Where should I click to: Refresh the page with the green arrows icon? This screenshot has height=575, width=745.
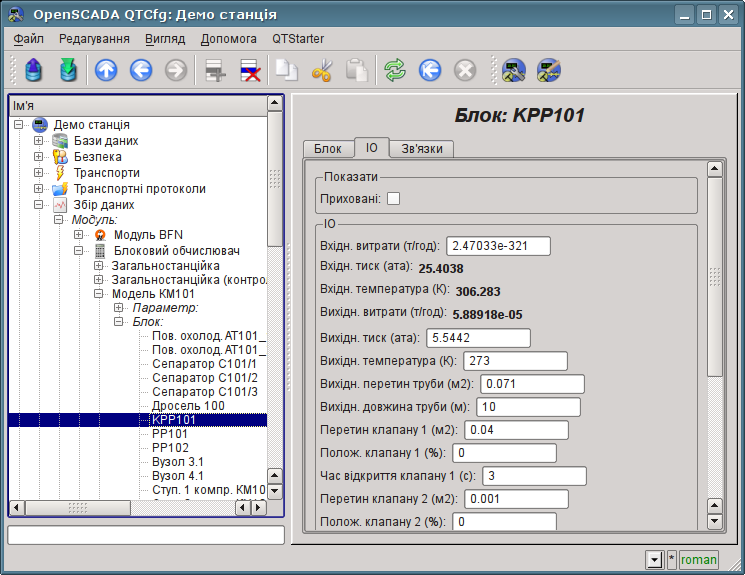[x=396, y=70]
